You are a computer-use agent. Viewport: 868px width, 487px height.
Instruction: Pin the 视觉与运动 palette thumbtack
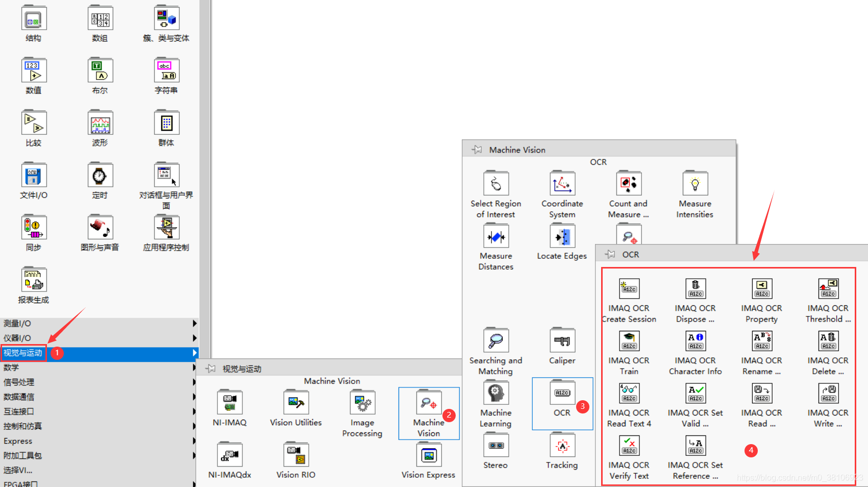pos(211,368)
